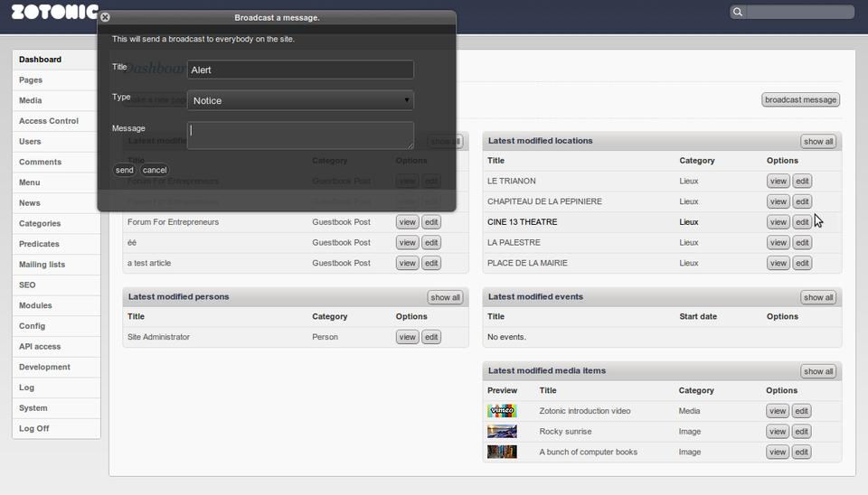Viewport: 868px width, 495px height.
Task: Click the broadcast message button
Action: click(800, 99)
